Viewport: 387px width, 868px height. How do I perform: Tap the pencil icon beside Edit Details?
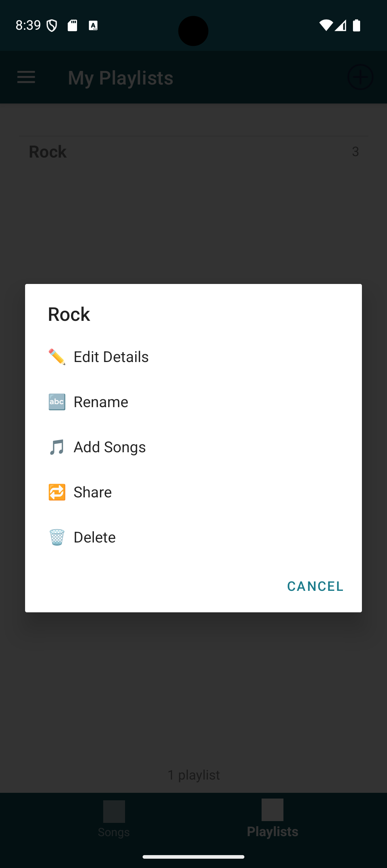pos(57,357)
